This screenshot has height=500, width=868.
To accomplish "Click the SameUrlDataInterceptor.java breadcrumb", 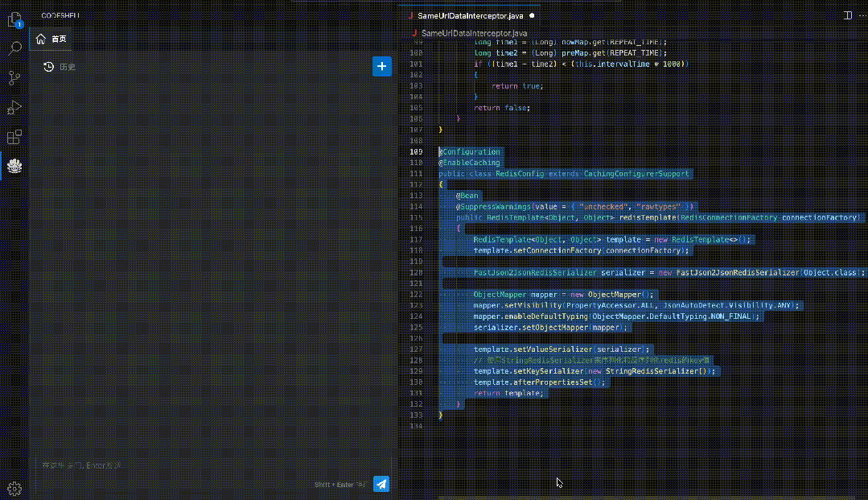I will [x=474, y=33].
